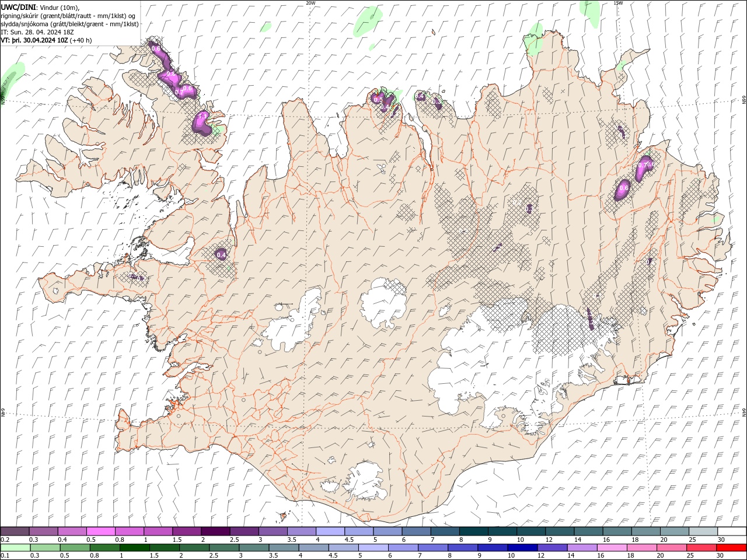
Task: Click the '30' label at the end of the upper legend
Action: [x=721, y=540]
